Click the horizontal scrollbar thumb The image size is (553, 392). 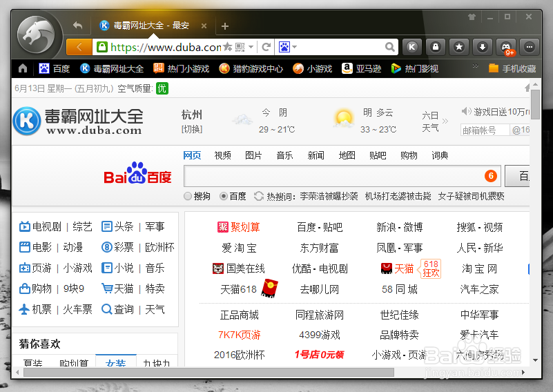[208, 372]
